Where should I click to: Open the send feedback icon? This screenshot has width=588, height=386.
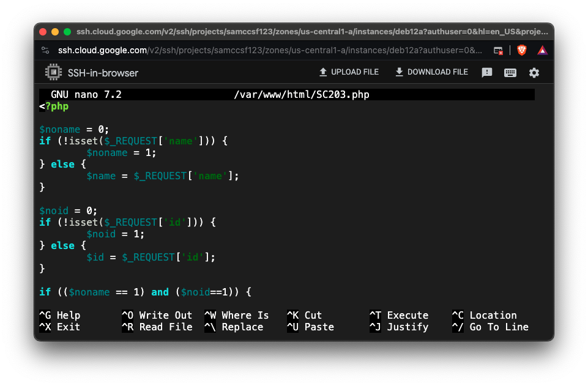tap(487, 73)
